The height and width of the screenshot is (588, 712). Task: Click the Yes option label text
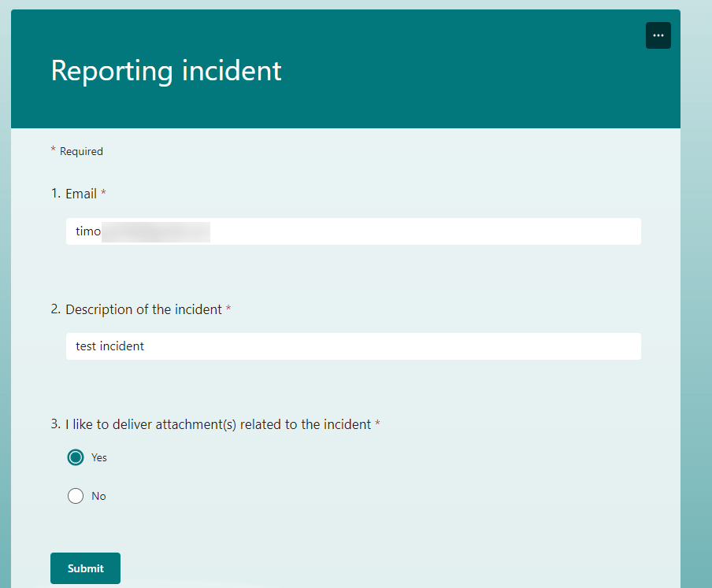pos(99,457)
